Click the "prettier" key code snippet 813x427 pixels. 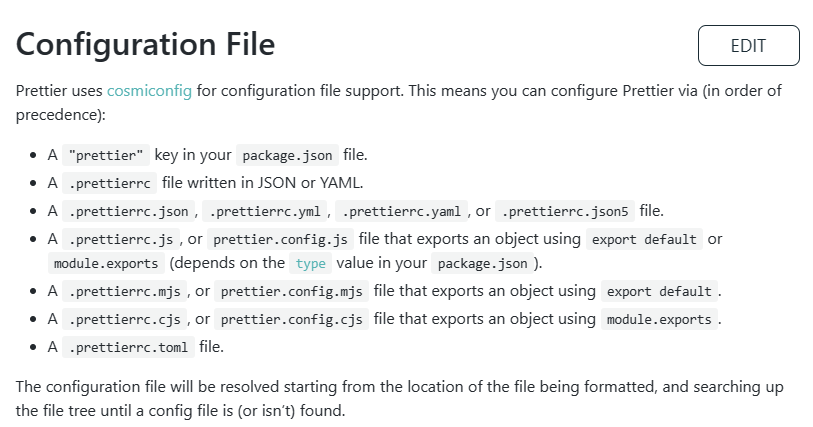point(106,155)
